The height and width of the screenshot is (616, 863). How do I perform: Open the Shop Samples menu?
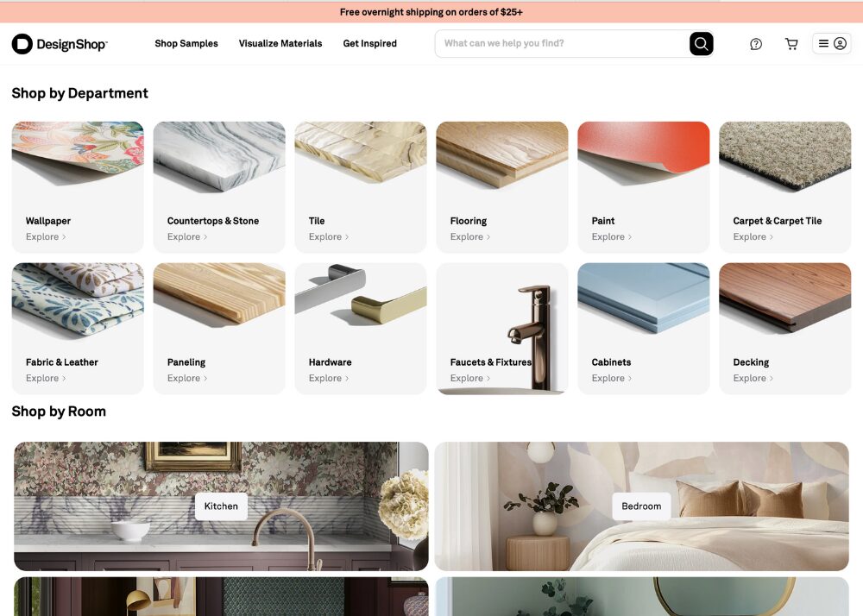(x=186, y=43)
